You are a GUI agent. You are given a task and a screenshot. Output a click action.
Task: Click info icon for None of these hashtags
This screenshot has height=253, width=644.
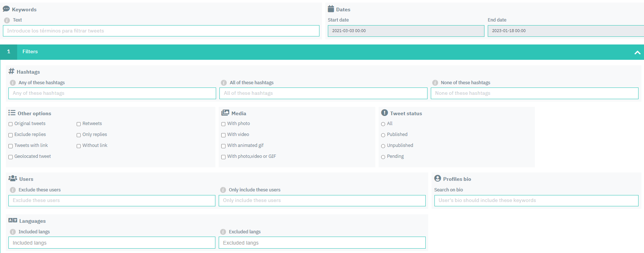pyautogui.click(x=435, y=83)
